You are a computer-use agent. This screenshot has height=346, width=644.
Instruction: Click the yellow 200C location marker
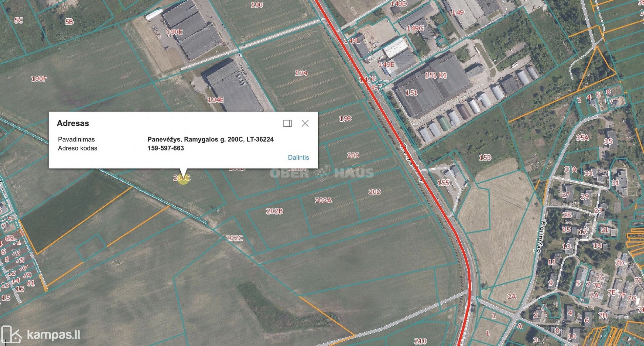(x=183, y=178)
